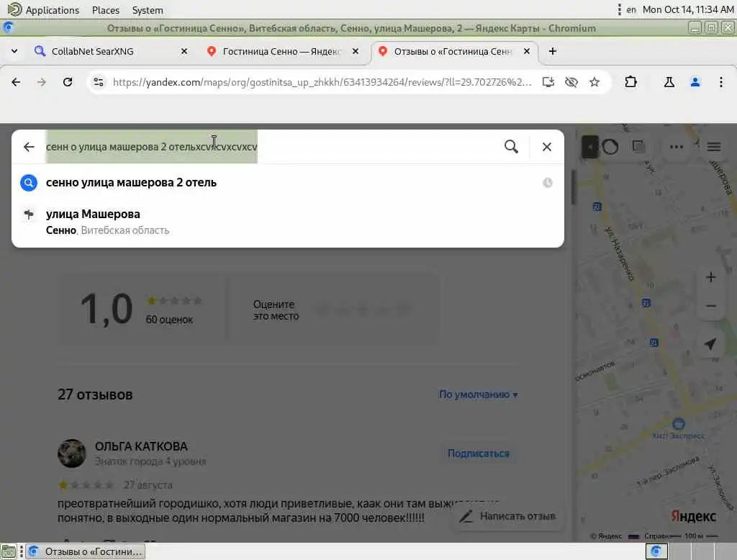
Task: Zoom out on the map
Action: click(710, 306)
